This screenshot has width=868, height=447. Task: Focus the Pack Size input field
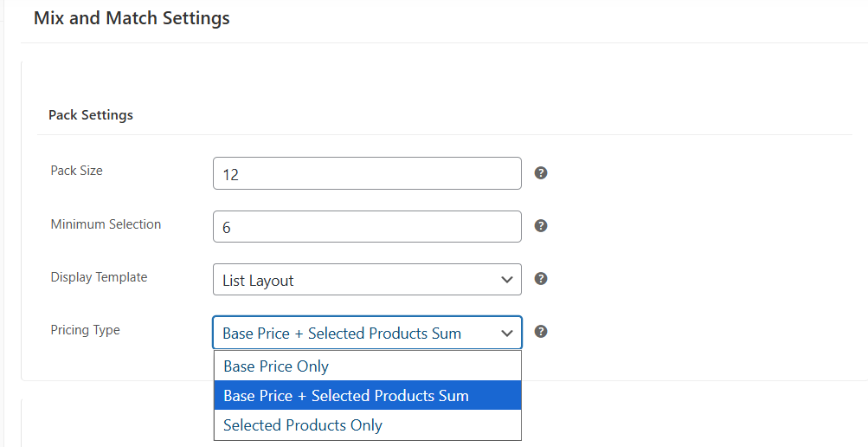point(367,173)
